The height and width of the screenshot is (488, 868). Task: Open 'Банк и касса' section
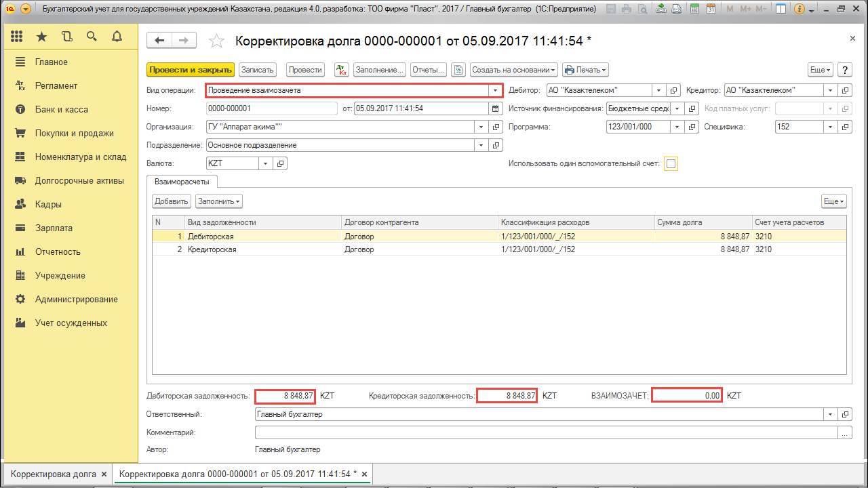pyautogui.click(x=61, y=110)
